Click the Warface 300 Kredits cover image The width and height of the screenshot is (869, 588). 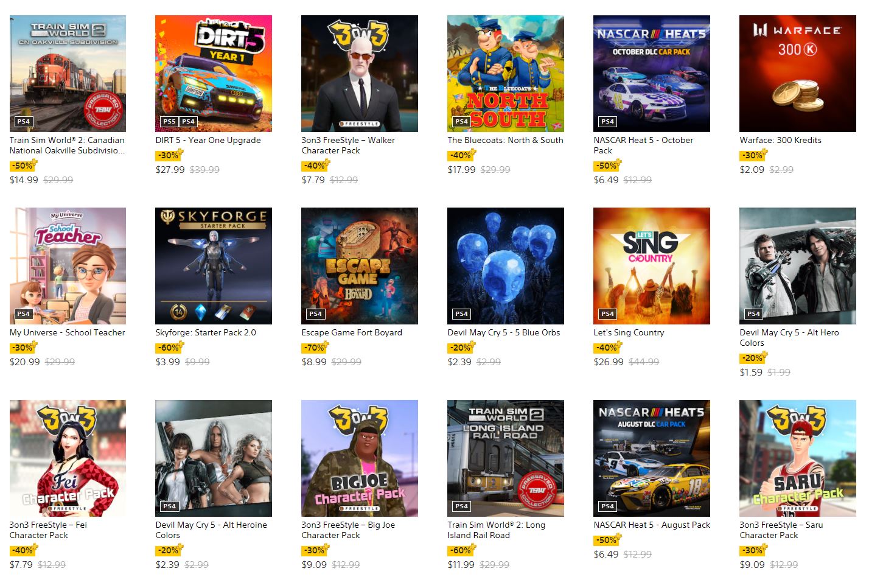[798, 74]
